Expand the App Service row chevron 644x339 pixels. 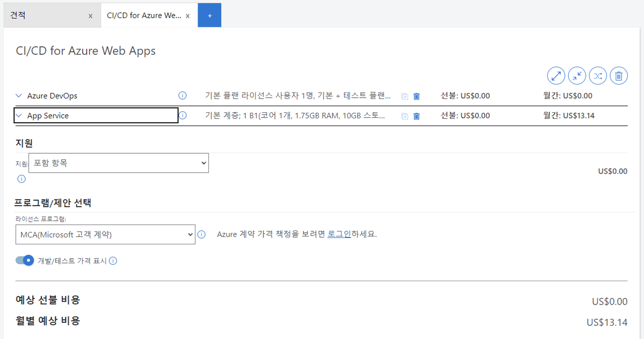(19, 115)
